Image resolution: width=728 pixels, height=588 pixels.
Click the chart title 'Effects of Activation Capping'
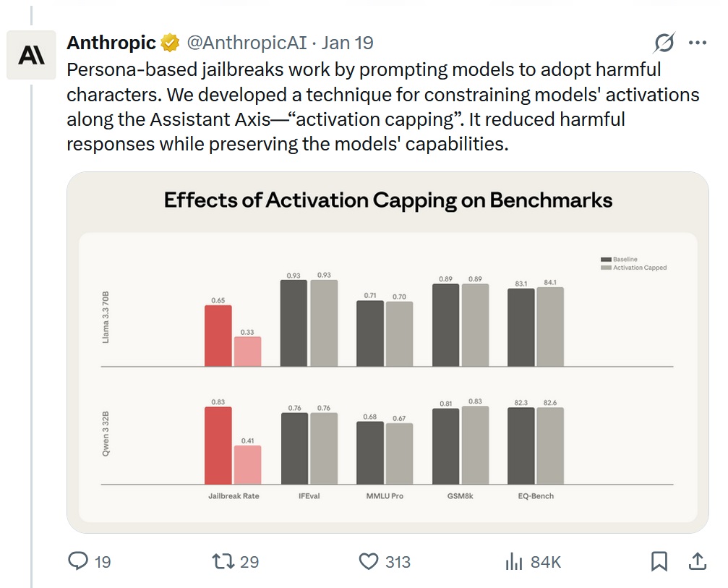point(387,200)
